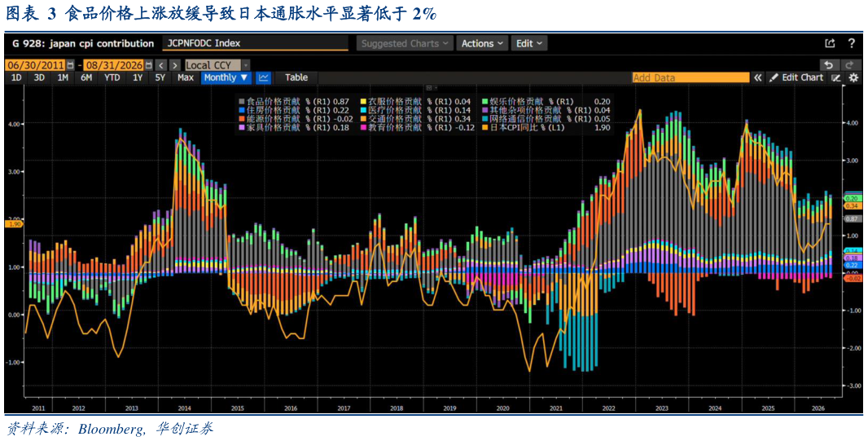Click the blue 住房价格贡献 legend swatch

pyautogui.click(x=241, y=110)
